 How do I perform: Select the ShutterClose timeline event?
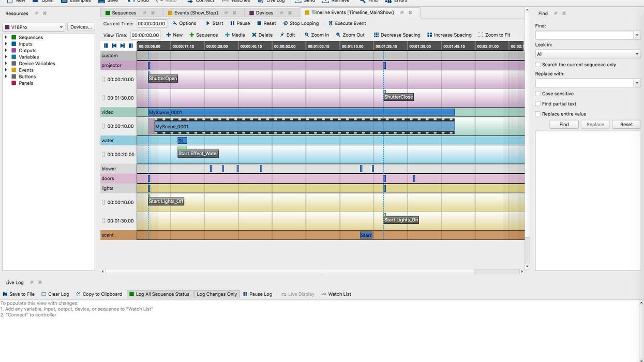(x=398, y=97)
